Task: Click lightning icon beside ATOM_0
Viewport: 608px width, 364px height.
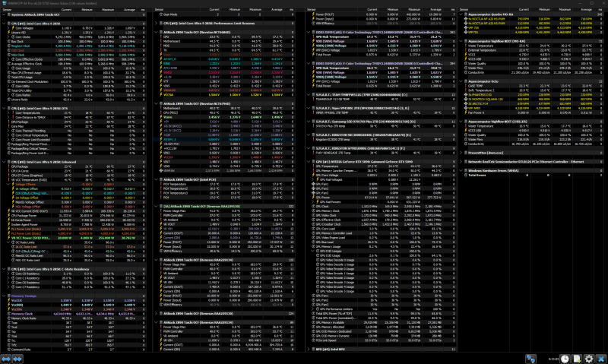Action: (161, 59)
